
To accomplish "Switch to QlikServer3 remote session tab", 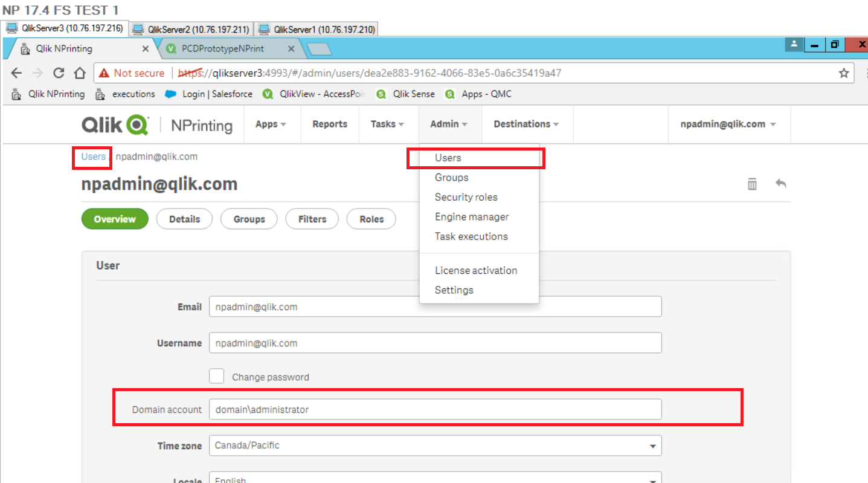I will (x=65, y=28).
